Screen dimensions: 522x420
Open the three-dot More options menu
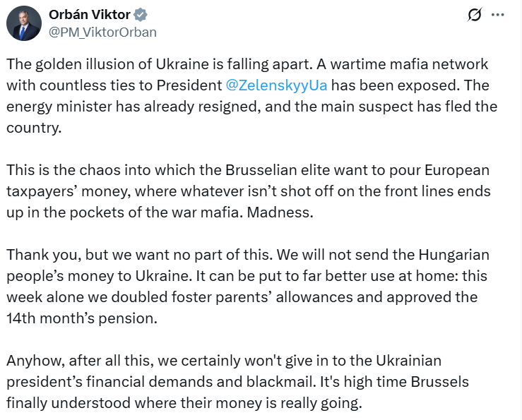pyautogui.click(x=498, y=15)
